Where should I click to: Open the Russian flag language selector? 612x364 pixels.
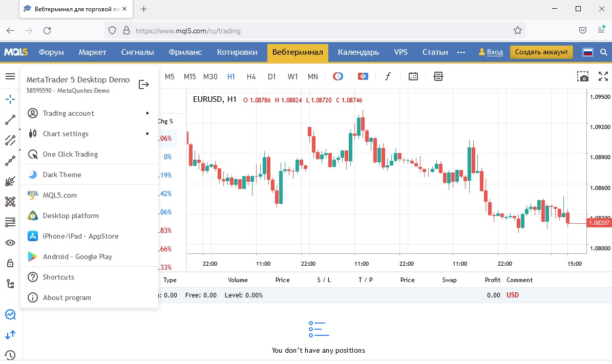pyautogui.click(x=587, y=52)
